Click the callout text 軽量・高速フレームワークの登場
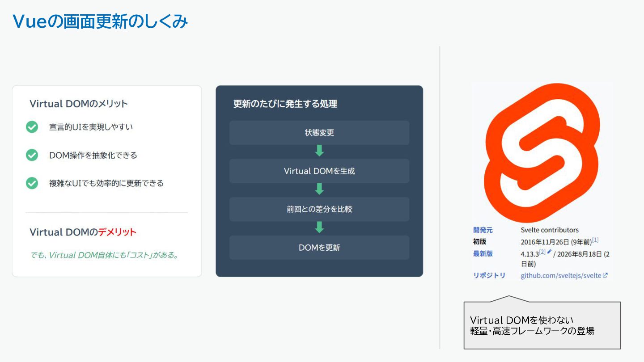The height and width of the screenshot is (362, 644). pyautogui.click(x=532, y=331)
